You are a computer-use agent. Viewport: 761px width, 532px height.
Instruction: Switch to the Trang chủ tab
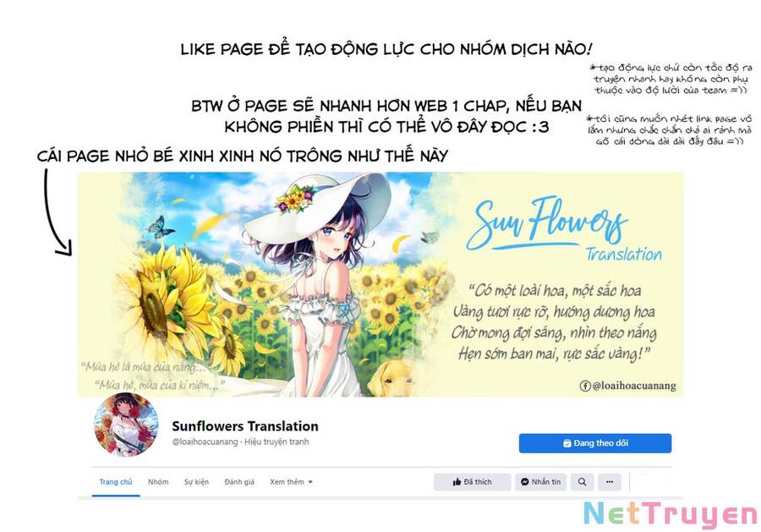(116, 482)
